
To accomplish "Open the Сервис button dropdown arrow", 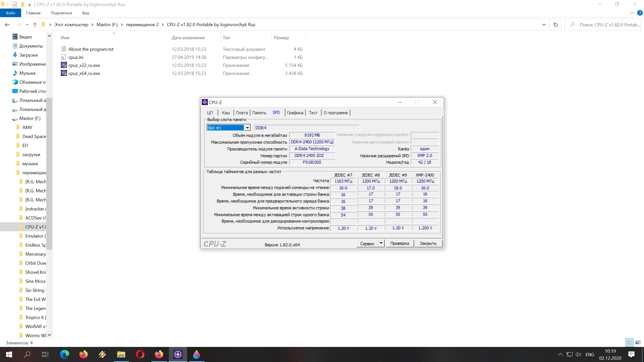I will click(x=381, y=243).
